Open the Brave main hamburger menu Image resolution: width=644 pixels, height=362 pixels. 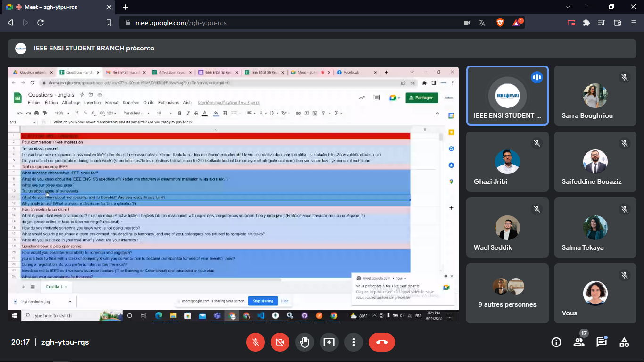point(633,23)
